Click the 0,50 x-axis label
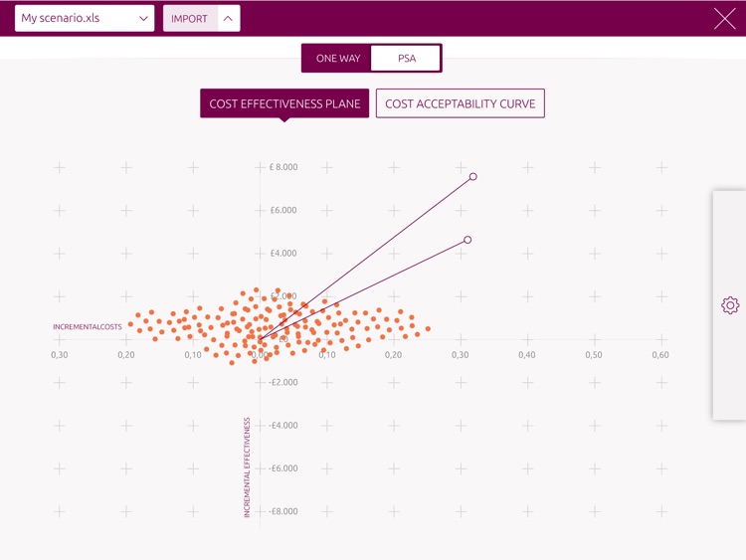The image size is (746, 560). tap(594, 355)
